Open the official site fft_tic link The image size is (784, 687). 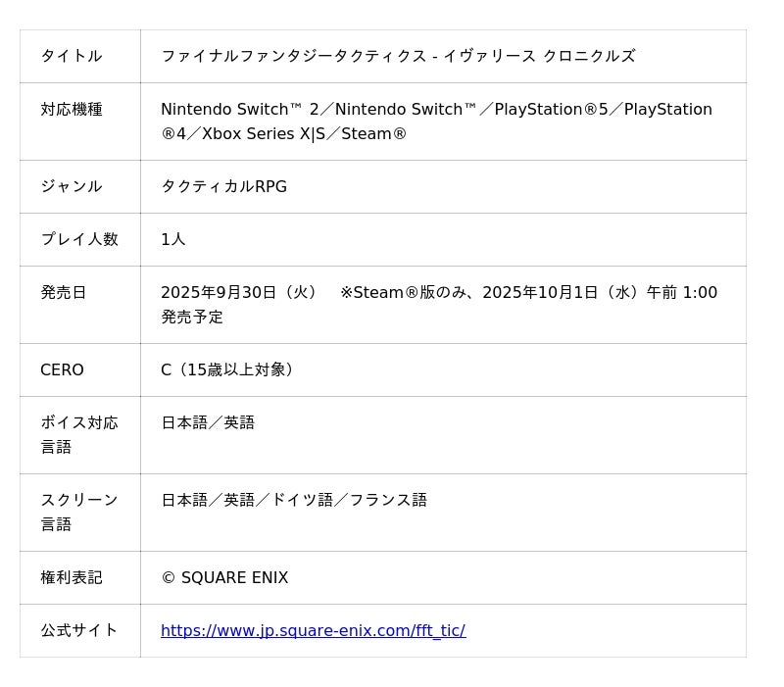313,630
